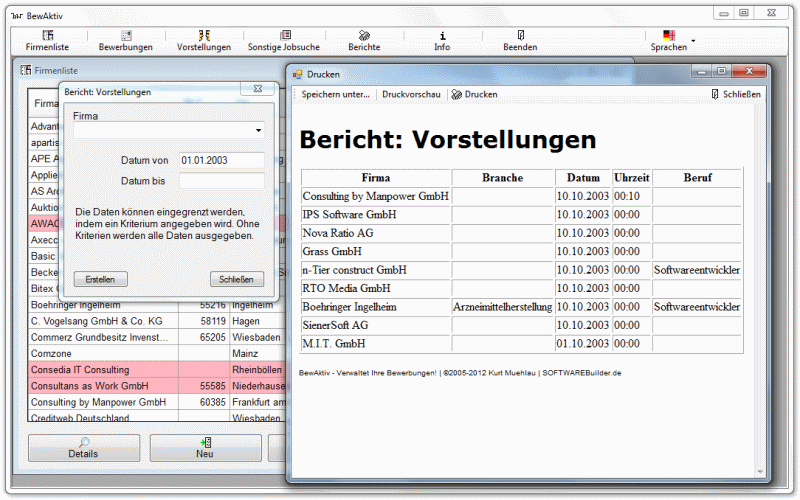Show the Info toolbar icon
This screenshot has height=500, width=800.
point(442,35)
